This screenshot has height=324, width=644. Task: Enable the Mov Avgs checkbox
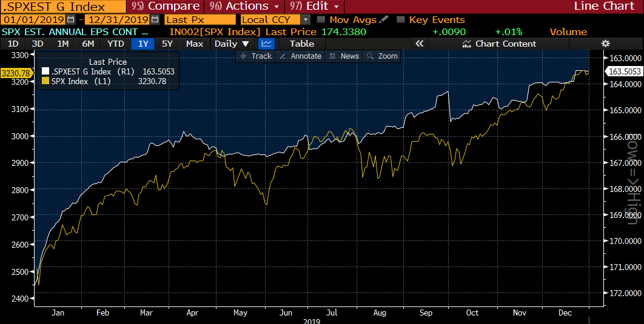321,20
